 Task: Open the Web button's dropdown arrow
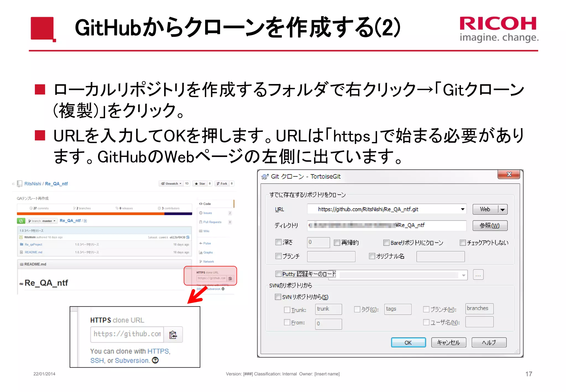coord(503,210)
